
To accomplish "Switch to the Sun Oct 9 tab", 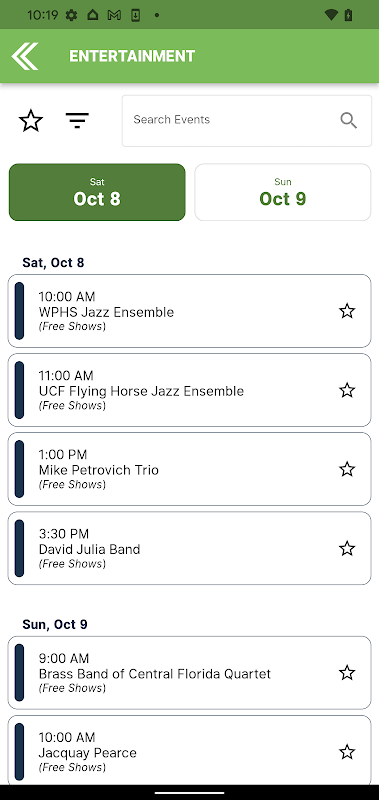I will tap(283, 192).
